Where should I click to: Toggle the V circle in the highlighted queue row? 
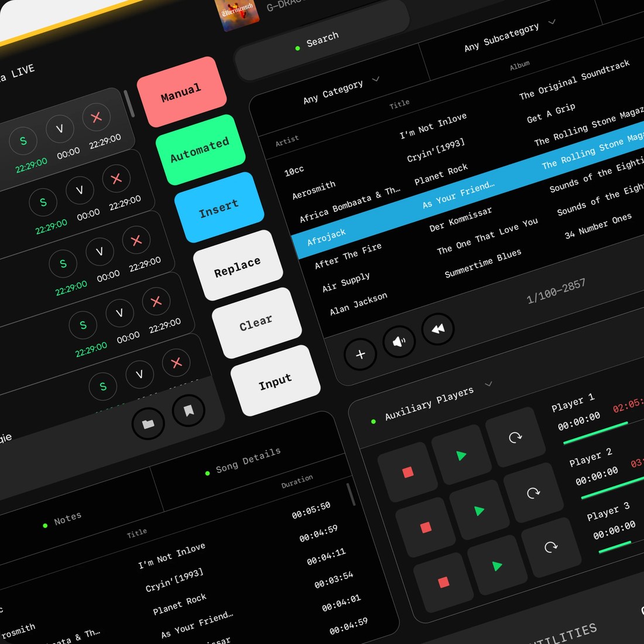pyautogui.click(x=60, y=129)
